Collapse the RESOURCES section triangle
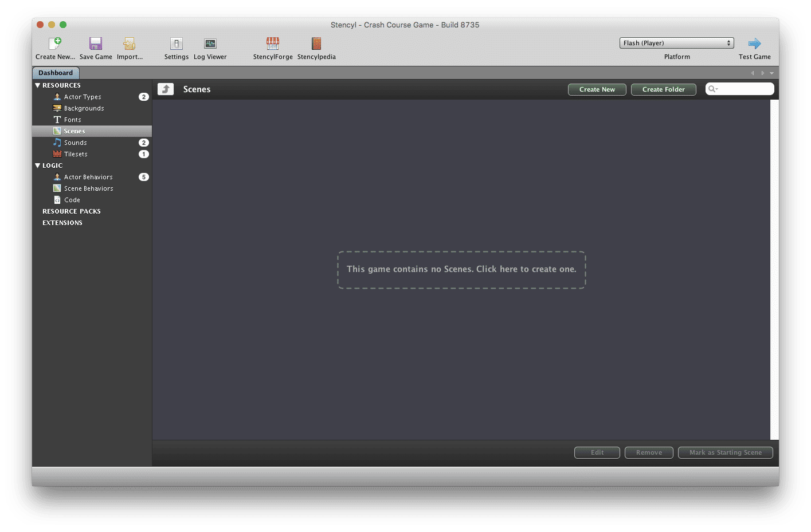Image resolution: width=811 pixels, height=532 pixels. (x=38, y=85)
